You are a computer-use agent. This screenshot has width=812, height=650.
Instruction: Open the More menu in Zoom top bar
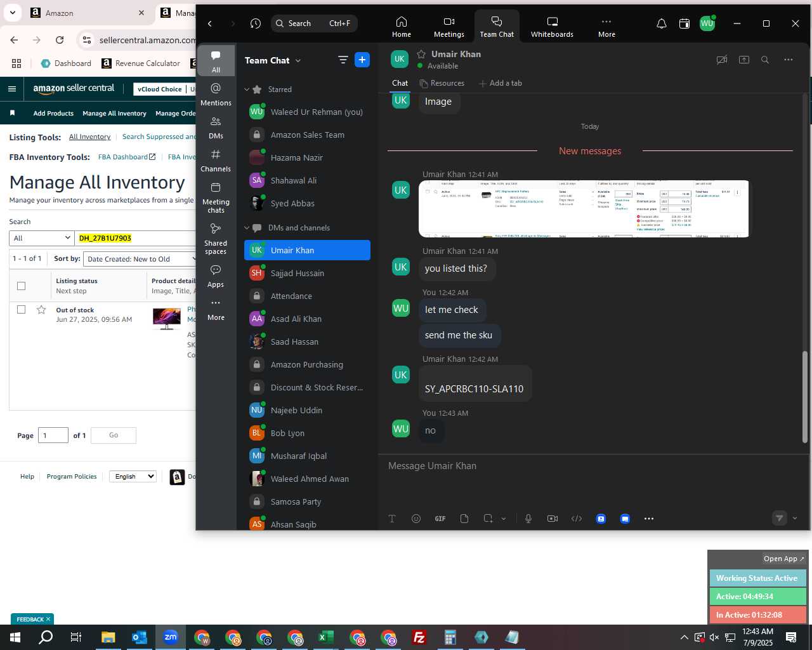point(606,27)
